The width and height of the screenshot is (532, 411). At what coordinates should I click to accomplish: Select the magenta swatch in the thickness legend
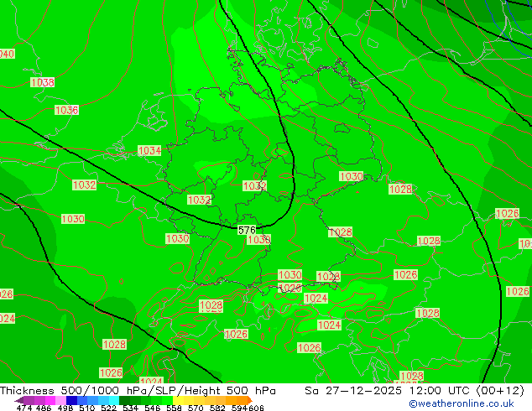50,400
